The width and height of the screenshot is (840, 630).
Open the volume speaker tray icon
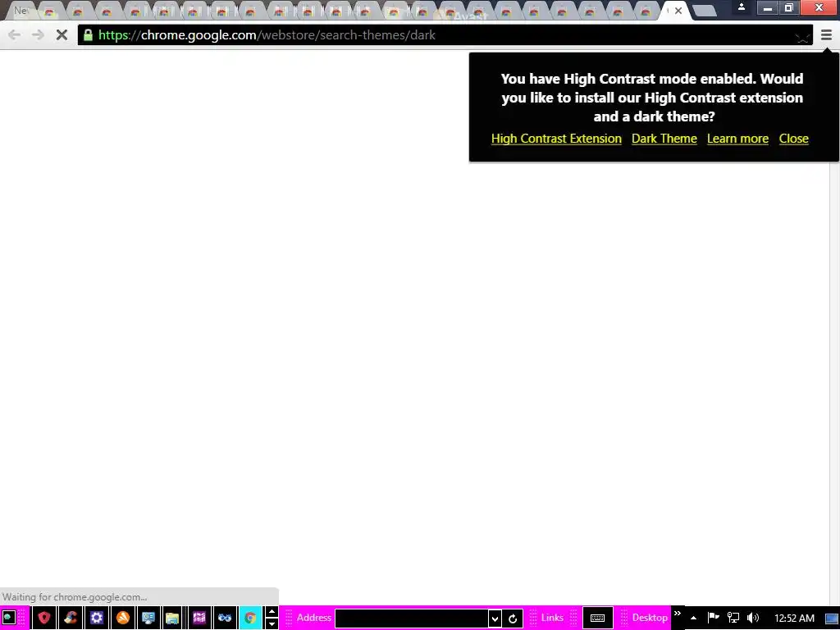tap(753, 618)
